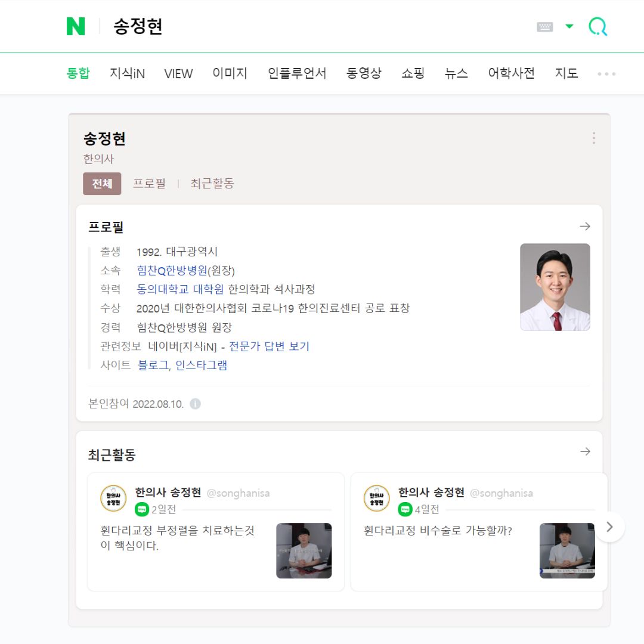
Task: Click 한의사 송정현 name on 2일전 post
Action: pyautogui.click(x=168, y=493)
